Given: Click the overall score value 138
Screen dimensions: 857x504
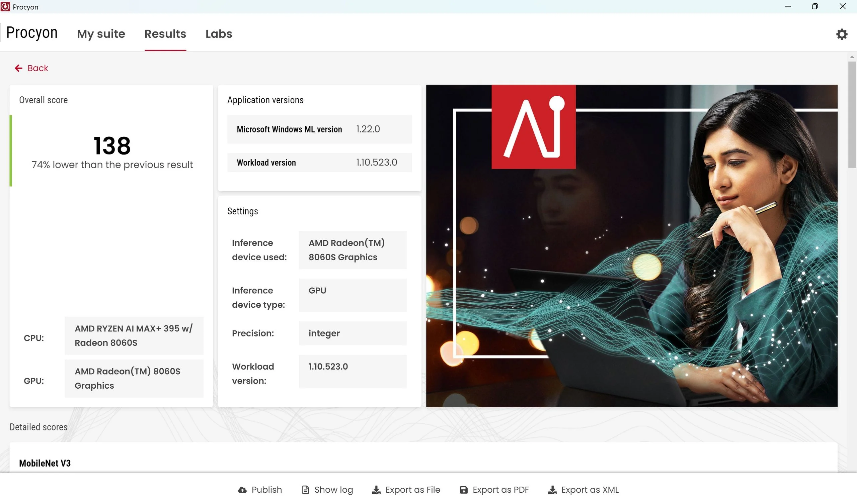Looking at the screenshot, I should pos(112,146).
